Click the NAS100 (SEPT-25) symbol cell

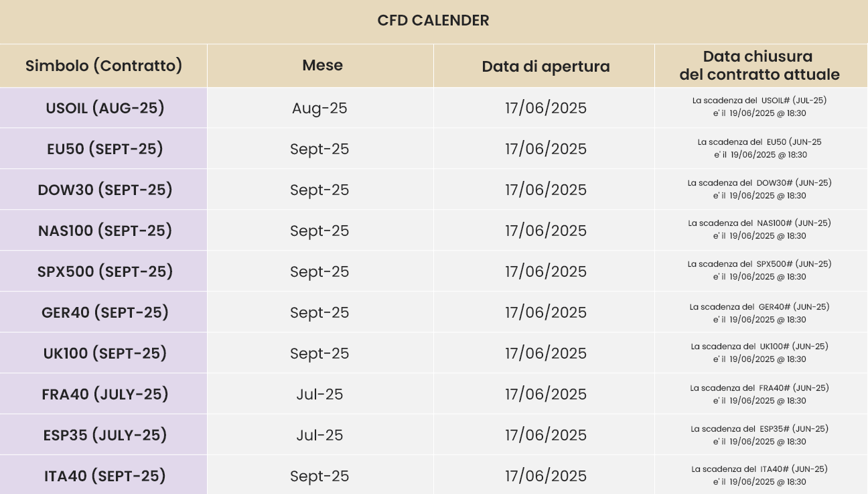(x=105, y=231)
